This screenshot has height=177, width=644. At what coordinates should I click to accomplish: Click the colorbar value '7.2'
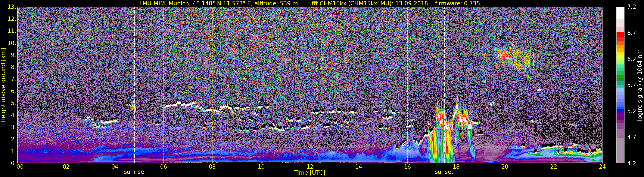632,7
